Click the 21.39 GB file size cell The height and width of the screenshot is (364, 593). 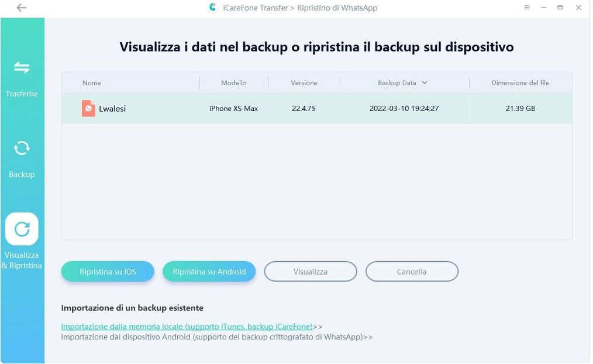click(520, 109)
